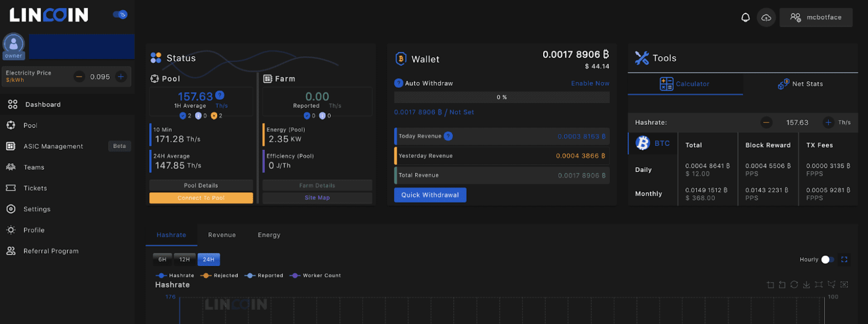Open Pool Details
Viewport: 868px width, 324px height.
(201, 185)
